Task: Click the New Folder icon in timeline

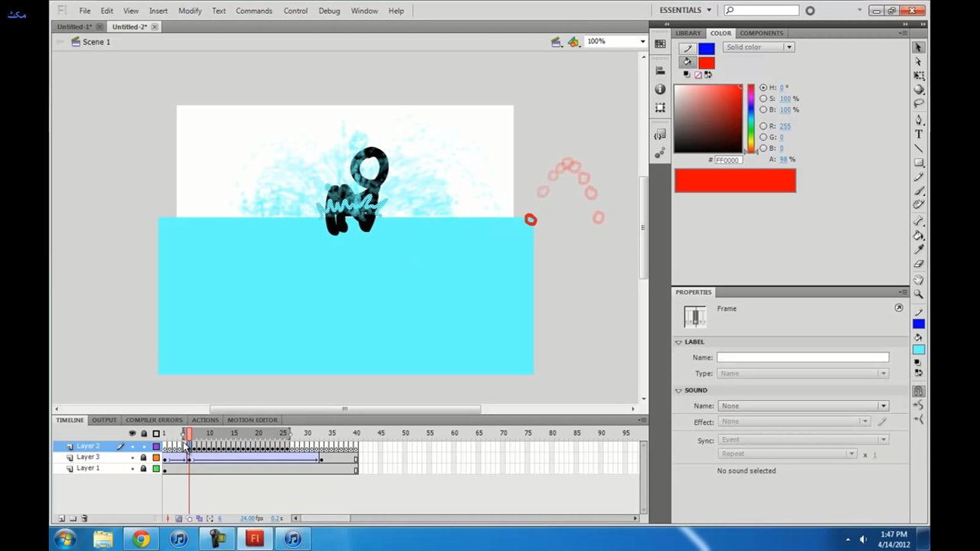Action: coord(73,518)
